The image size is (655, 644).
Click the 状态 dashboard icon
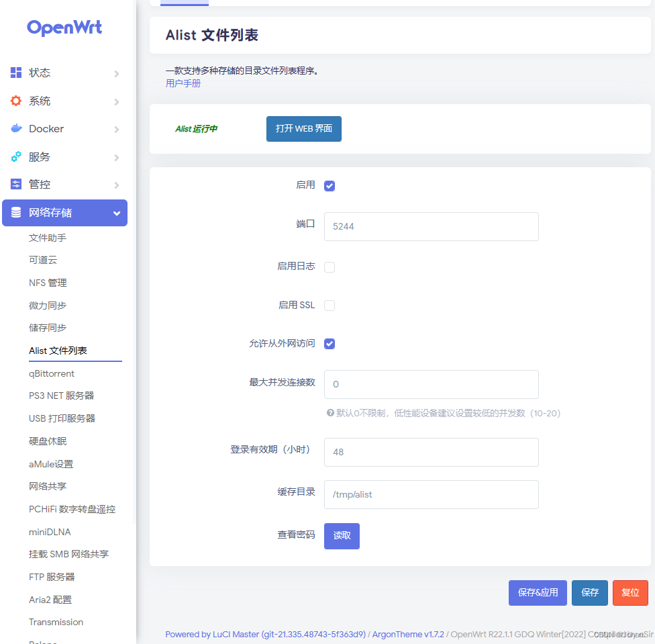click(x=16, y=73)
